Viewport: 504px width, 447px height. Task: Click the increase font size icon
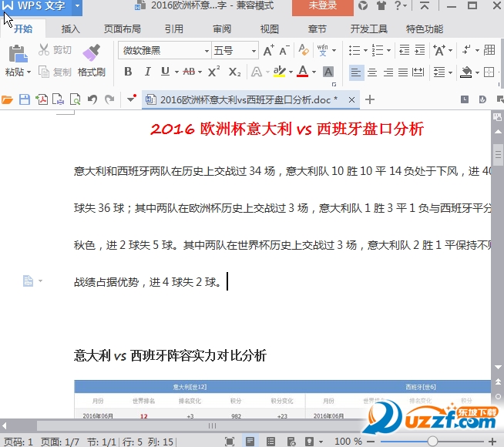268,51
